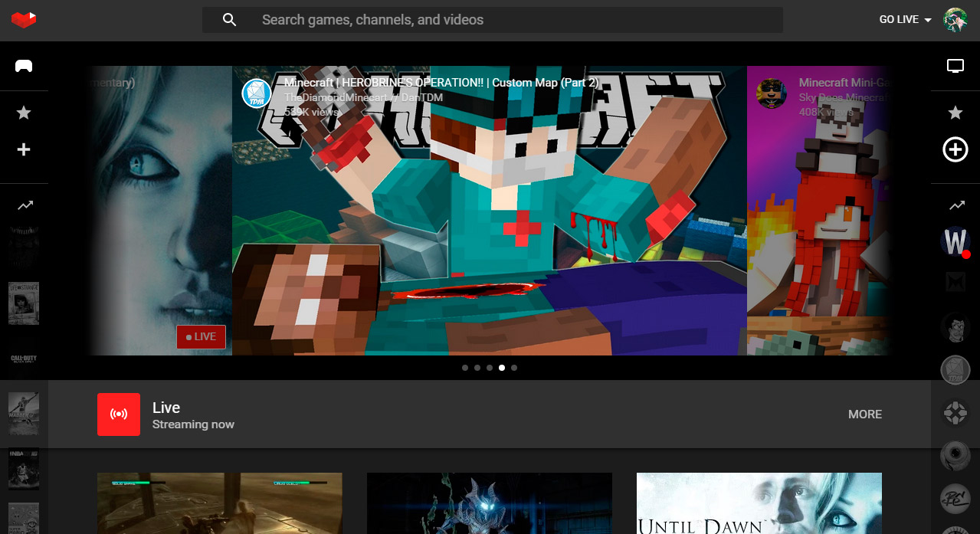
Task: Open Trending from the left sidebar arrow icon
Action: click(x=24, y=205)
